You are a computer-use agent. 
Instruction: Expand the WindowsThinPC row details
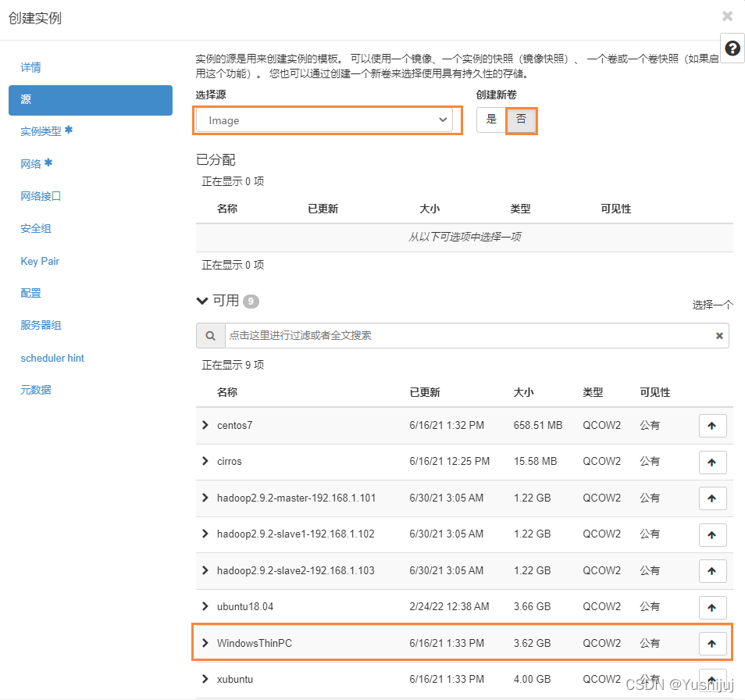205,643
